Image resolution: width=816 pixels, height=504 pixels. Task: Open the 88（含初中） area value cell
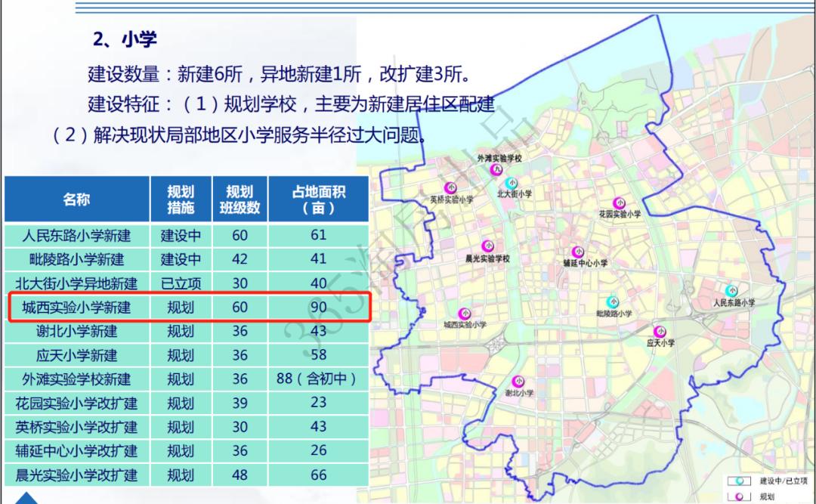(317, 379)
